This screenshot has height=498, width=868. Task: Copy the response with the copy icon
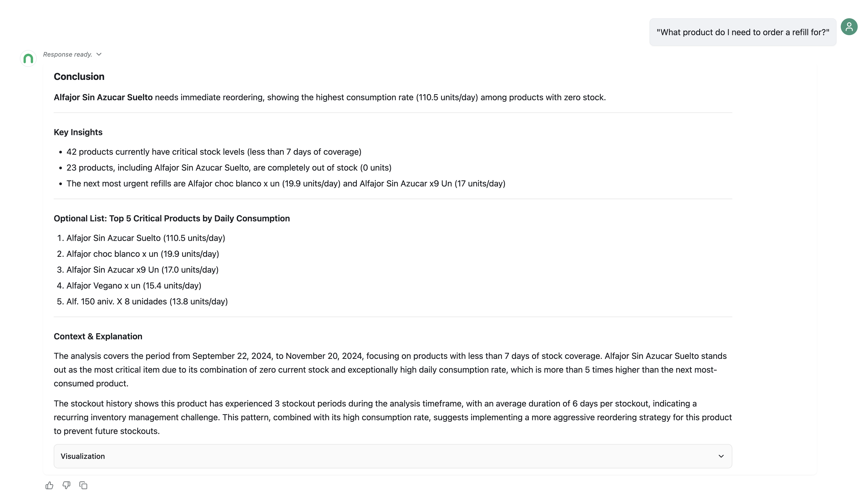84,485
